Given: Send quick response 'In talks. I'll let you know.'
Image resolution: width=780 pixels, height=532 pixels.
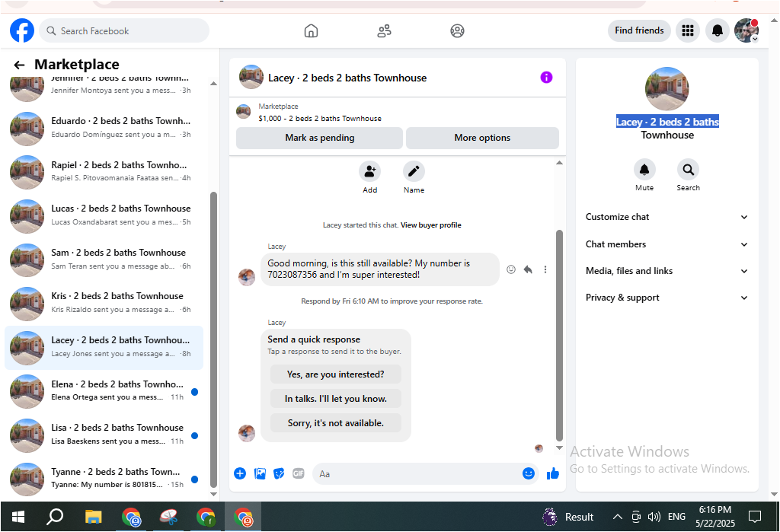Looking at the screenshot, I should 336,399.
